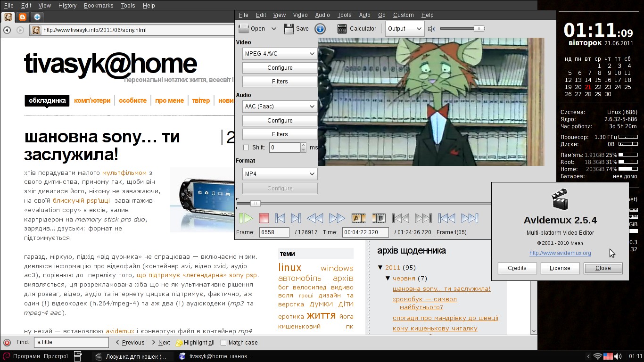Jump to next keyframe with double-right arrows
Viewport: 644px width, 362px height.
tap(337, 218)
